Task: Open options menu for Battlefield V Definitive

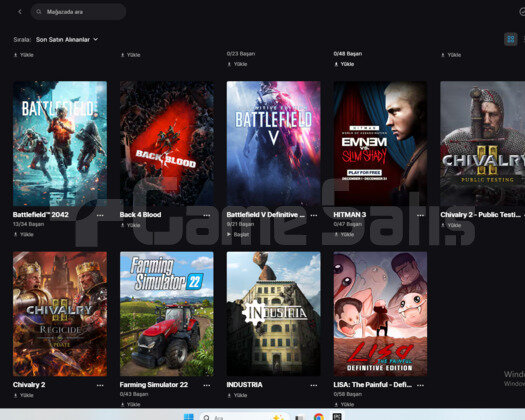Action: [x=314, y=215]
